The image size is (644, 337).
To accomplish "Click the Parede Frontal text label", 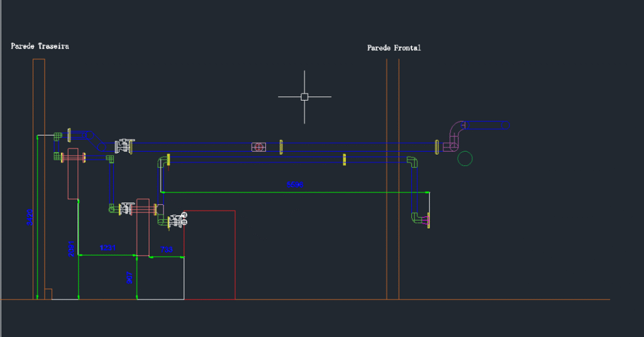I will [x=394, y=48].
